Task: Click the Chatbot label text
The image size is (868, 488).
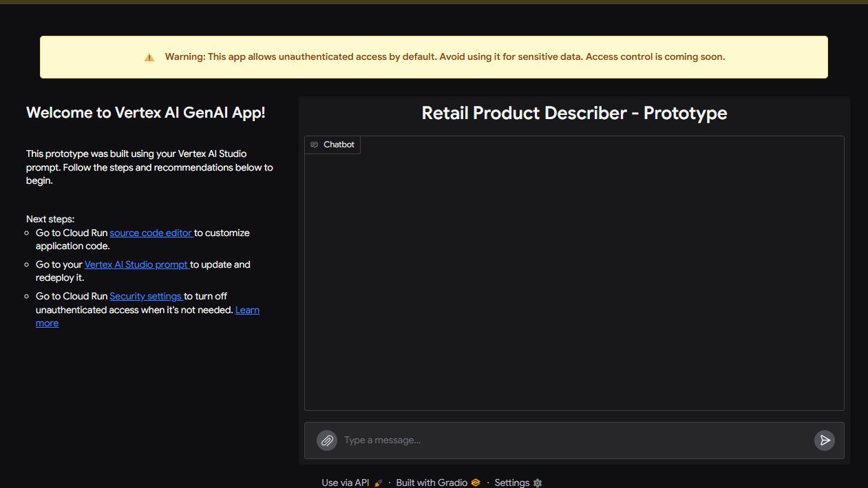Action: click(x=339, y=145)
